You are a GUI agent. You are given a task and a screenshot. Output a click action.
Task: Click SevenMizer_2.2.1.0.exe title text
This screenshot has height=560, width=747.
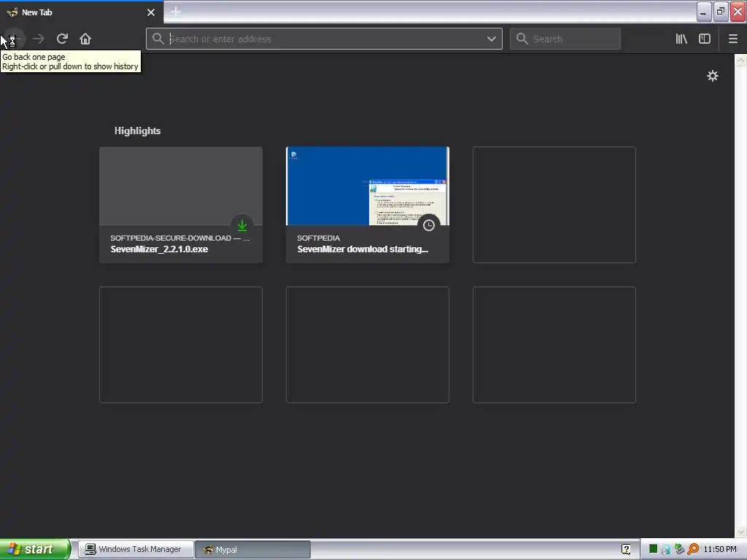tap(159, 249)
